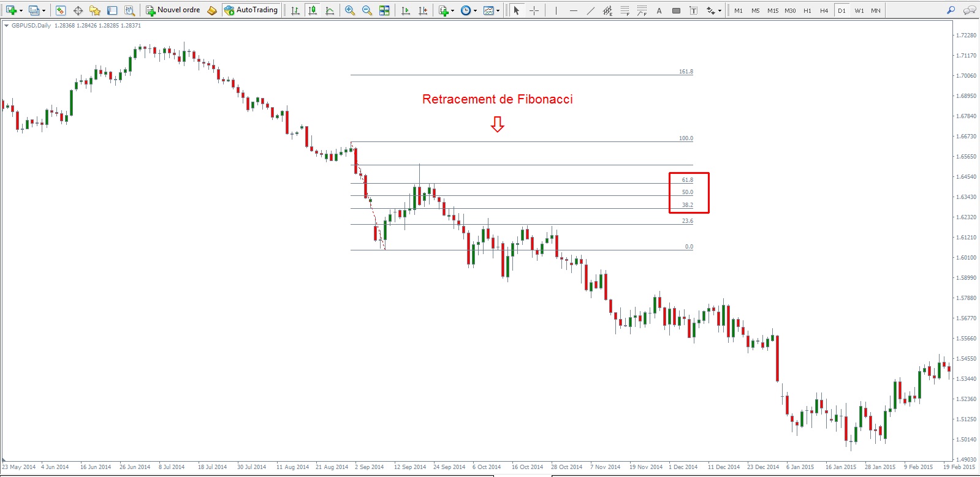
Task: Show the Terminal panel
Action: pyautogui.click(x=112, y=10)
